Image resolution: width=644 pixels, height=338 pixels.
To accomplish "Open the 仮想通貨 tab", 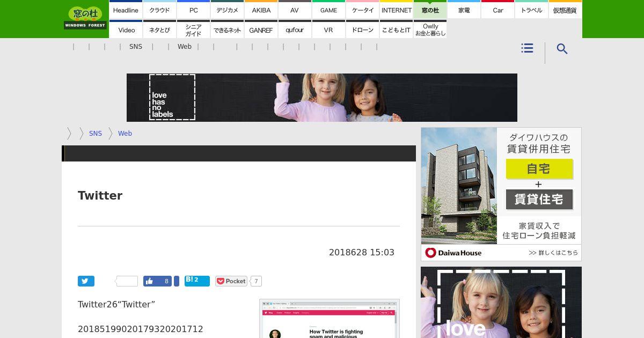I will coord(565,10).
